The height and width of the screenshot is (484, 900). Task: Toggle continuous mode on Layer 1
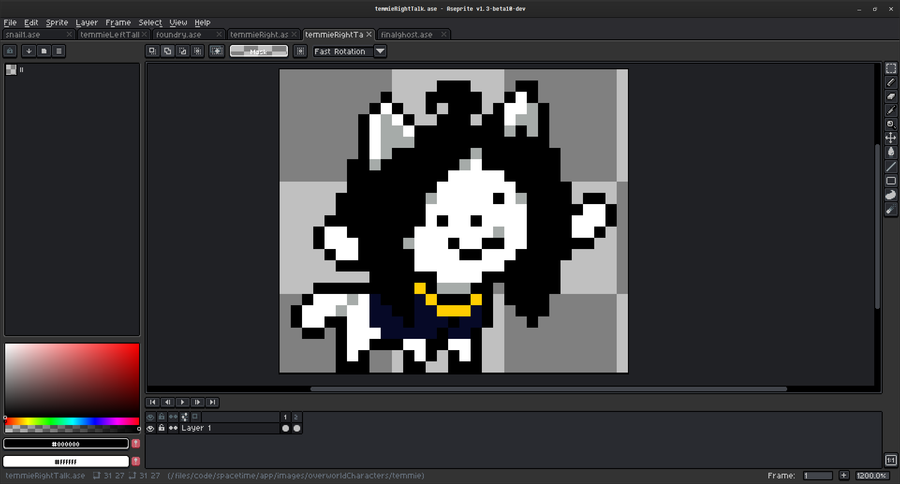[173, 428]
